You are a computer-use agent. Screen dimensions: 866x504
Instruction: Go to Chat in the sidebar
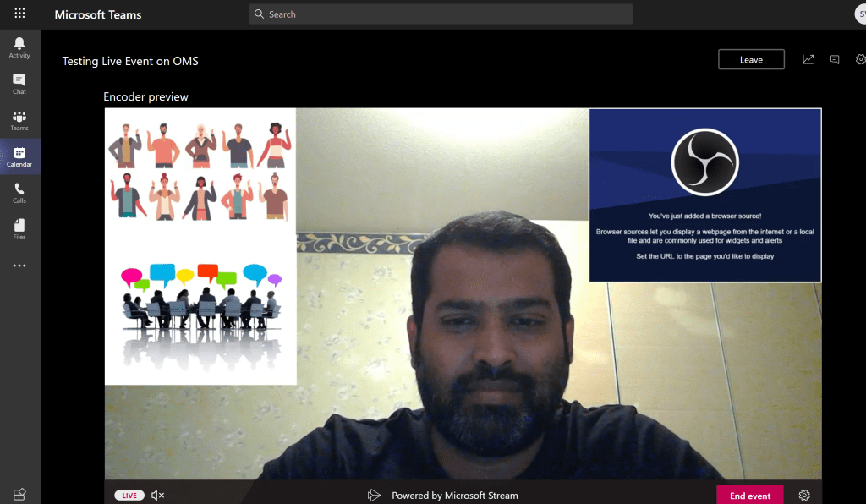tap(19, 84)
